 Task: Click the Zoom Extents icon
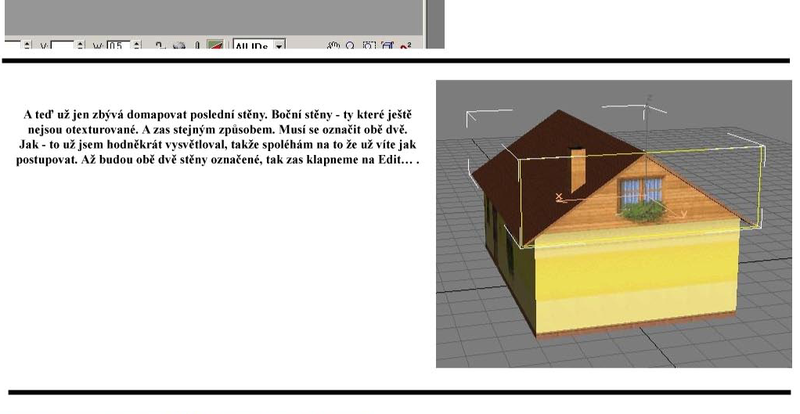pos(388,45)
